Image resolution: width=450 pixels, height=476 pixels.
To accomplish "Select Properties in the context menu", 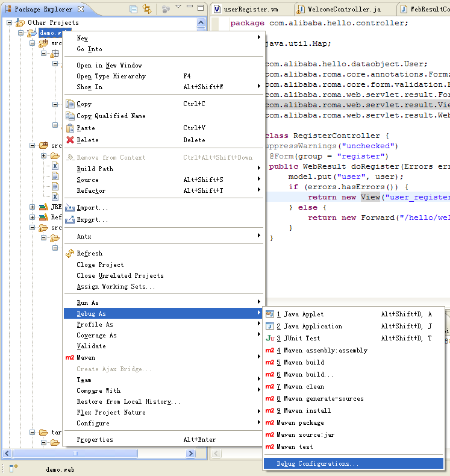I will point(95,439).
